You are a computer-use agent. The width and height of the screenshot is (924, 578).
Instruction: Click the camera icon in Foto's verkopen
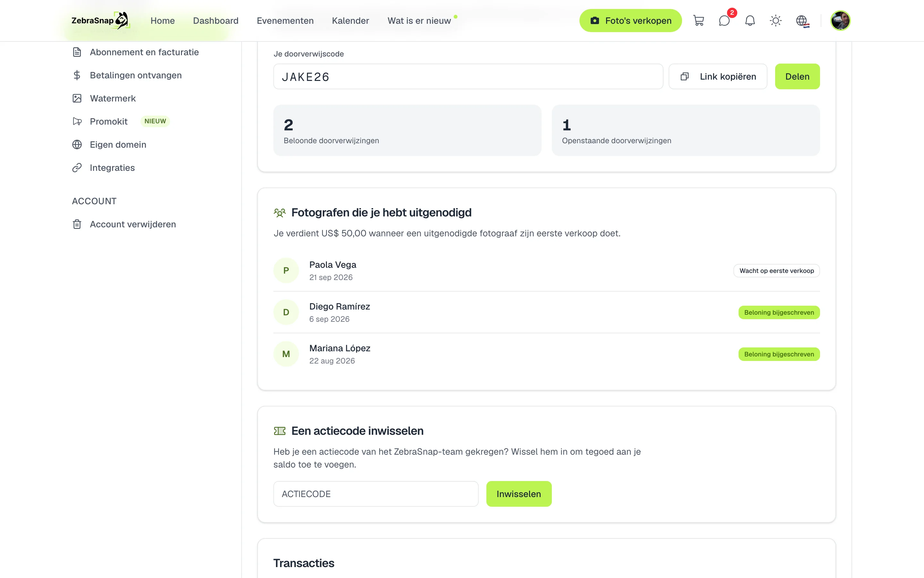pos(595,21)
